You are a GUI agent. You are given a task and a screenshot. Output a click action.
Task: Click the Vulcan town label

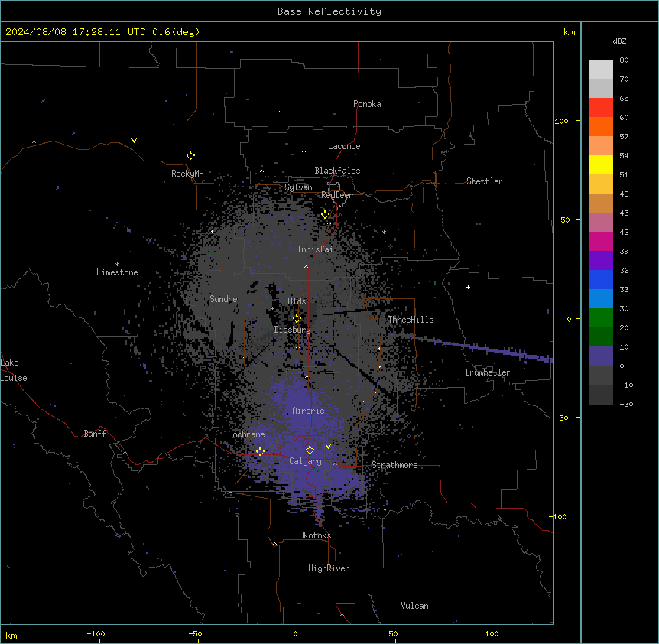tap(415, 606)
